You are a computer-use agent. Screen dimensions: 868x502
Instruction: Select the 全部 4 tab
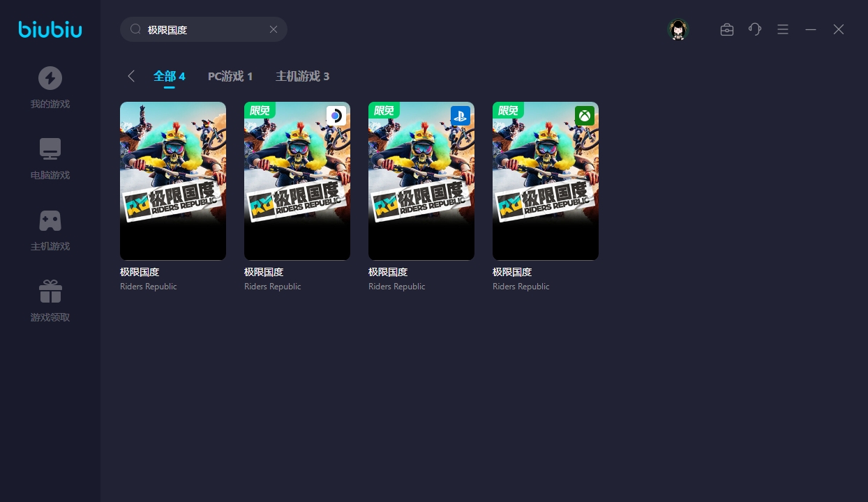[x=169, y=76]
